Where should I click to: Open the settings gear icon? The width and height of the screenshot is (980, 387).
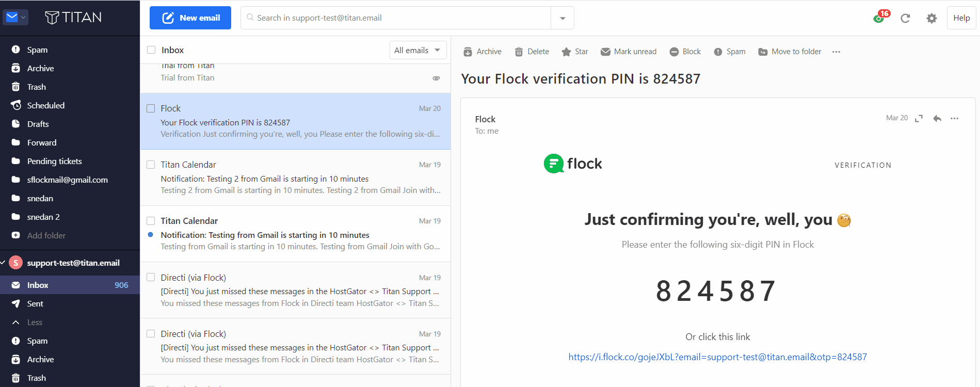pos(931,18)
